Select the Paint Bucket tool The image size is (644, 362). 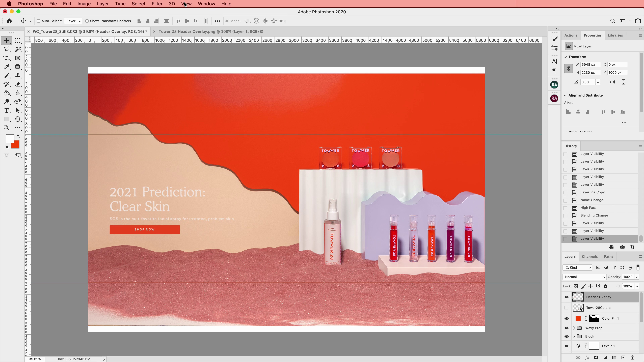coord(7,93)
